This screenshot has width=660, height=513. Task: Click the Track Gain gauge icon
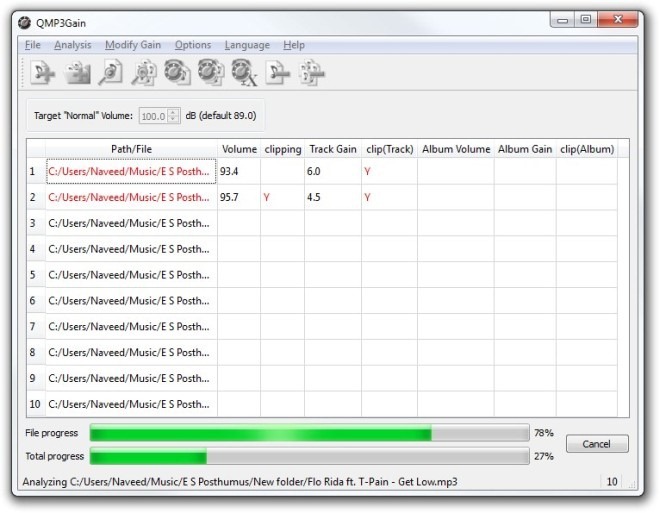(177, 73)
